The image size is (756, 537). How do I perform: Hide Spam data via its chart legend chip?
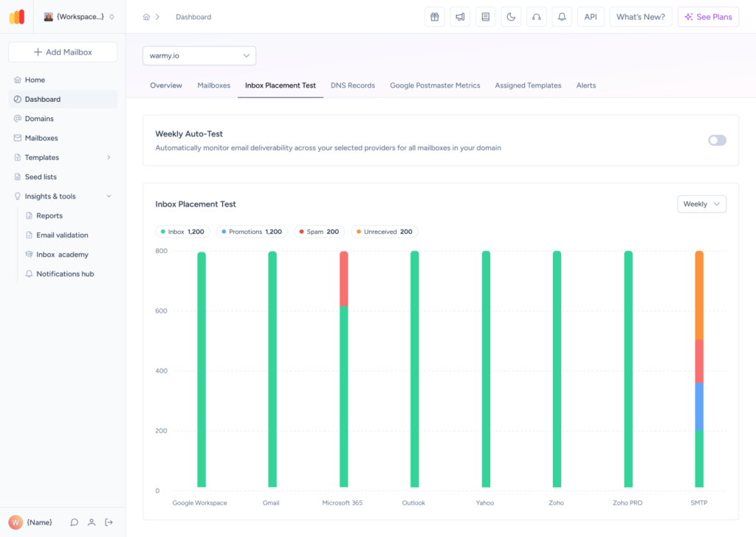point(319,231)
